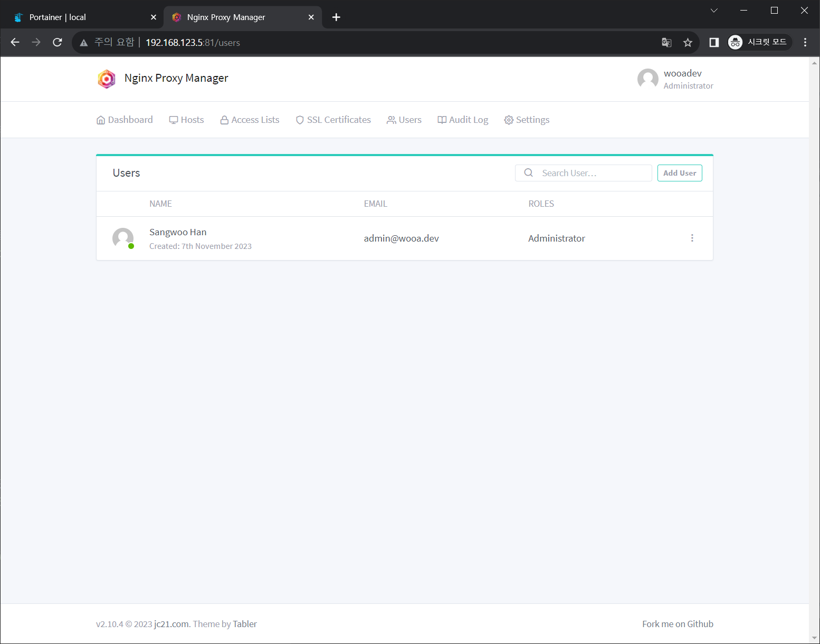
Task: Open the Dashboard via its home icon
Action: [101, 120]
